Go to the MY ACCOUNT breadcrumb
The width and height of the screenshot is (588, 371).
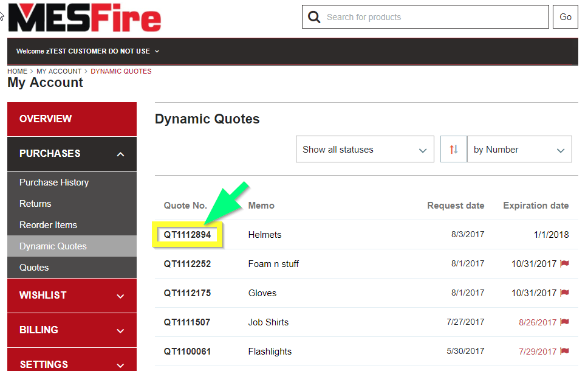pos(59,71)
